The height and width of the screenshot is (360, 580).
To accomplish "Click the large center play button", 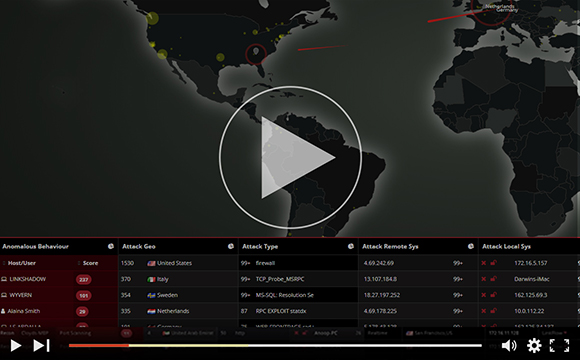I will 290,158.
